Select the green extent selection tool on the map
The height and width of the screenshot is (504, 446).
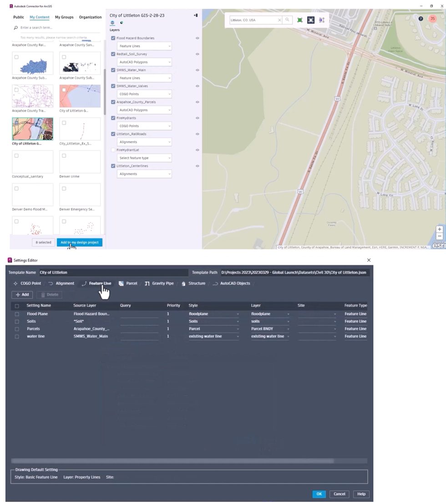click(299, 20)
